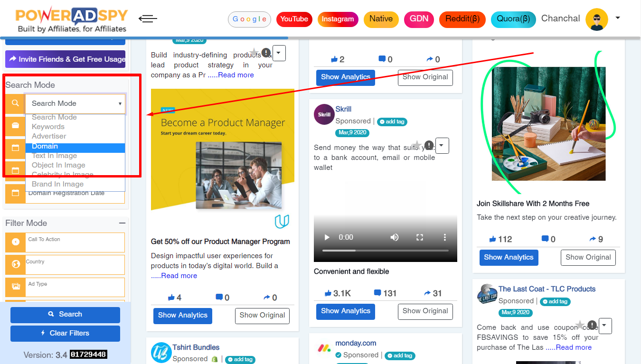Show Analytics for Skrill ad
Viewport: 641px width, 364px height.
click(x=346, y=311)
